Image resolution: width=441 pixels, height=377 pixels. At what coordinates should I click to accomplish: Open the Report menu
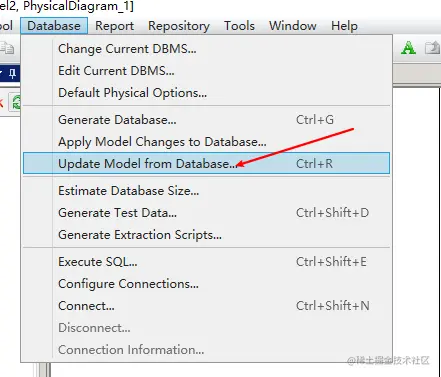tap(114, 26)
